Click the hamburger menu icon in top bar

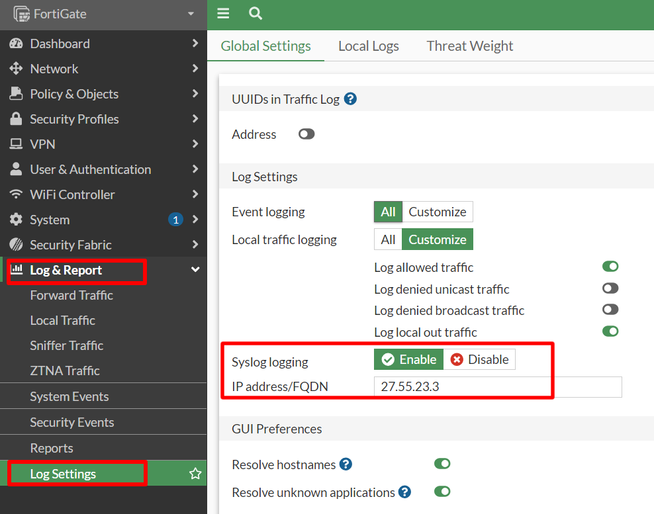(223, 13)
